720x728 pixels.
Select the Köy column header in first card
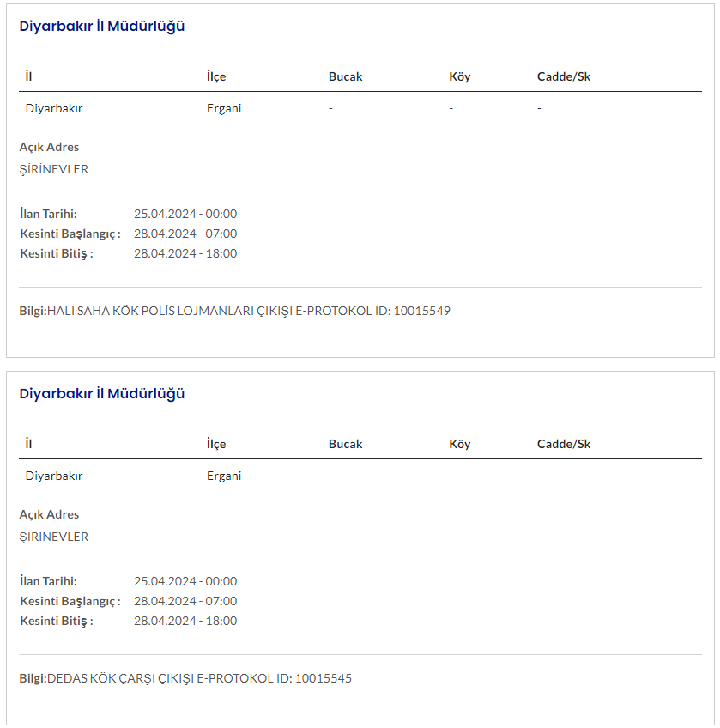[459, 76]
